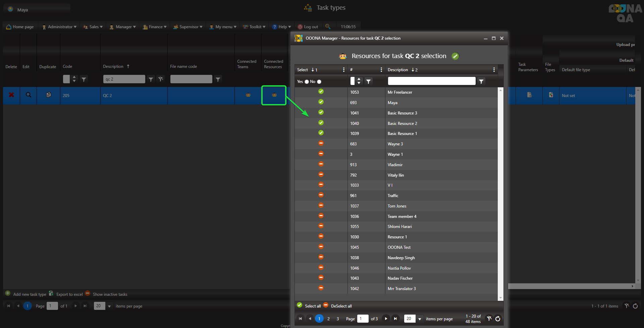Click the search magnifier in menu bar
The width and height of the screenshot is (644, 328).
click(328, 27)
